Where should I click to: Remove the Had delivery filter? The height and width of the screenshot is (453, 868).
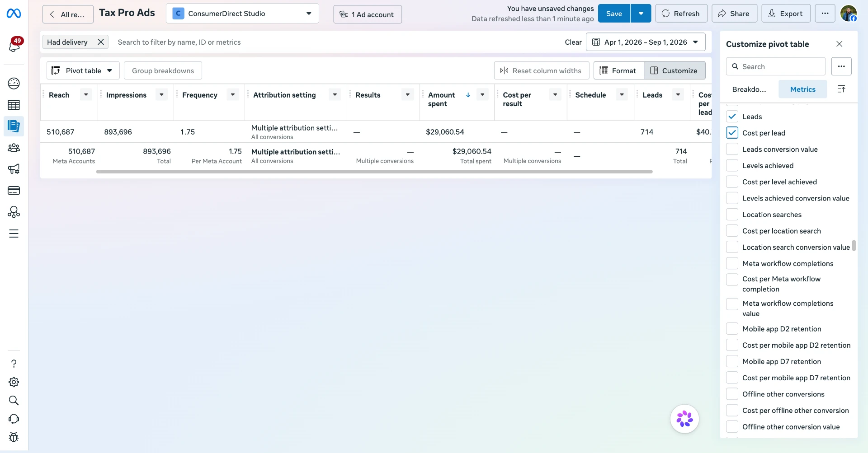(x=101, y=42)
